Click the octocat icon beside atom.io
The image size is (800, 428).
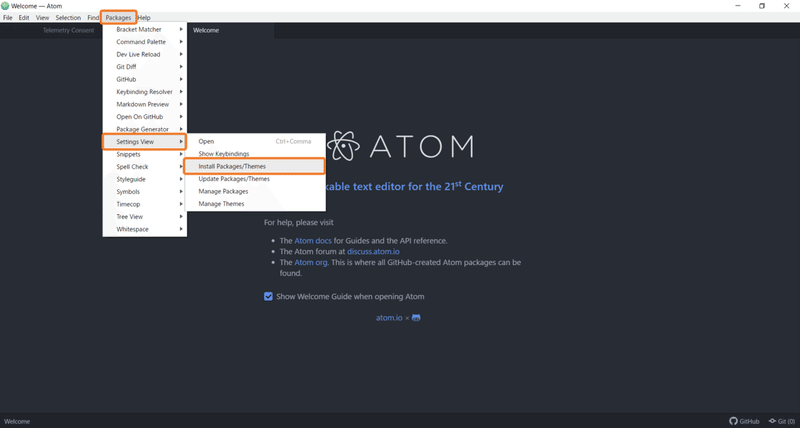[416, 318]
